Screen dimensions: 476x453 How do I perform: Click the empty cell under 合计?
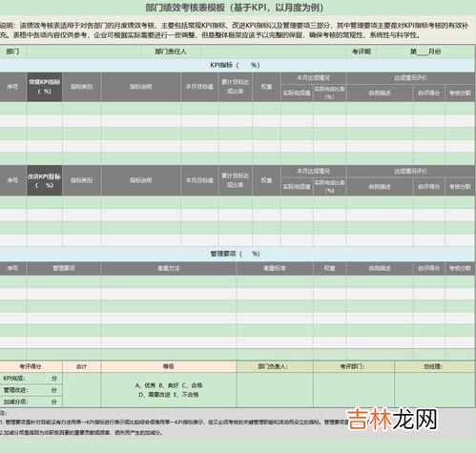tap(81, 390)
